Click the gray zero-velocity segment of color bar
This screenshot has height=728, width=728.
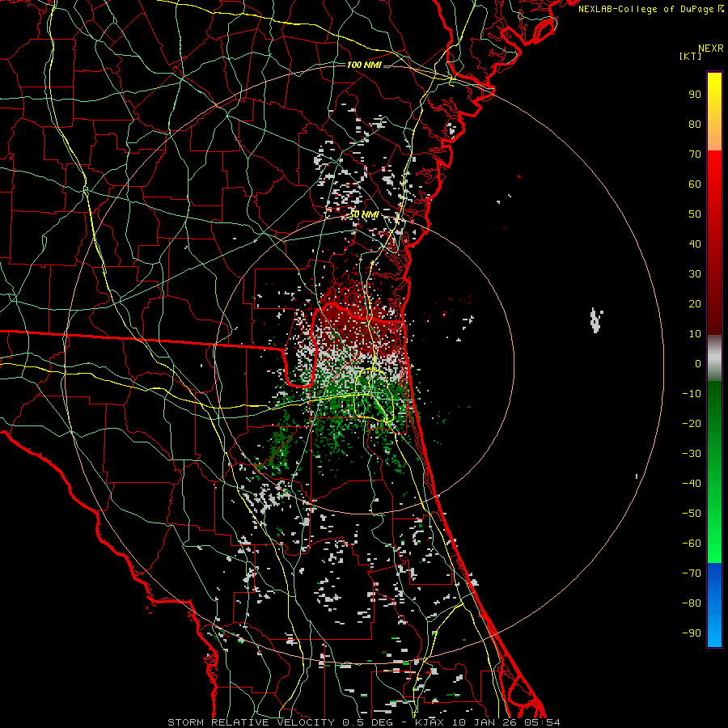tap(714, 358)
